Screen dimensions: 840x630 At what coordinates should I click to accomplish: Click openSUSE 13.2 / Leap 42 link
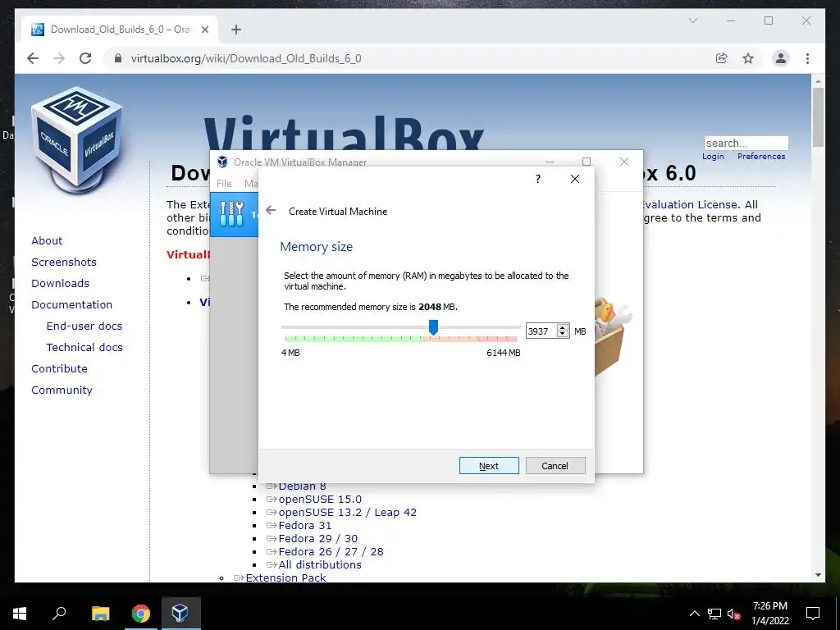[x=347, y=512]
